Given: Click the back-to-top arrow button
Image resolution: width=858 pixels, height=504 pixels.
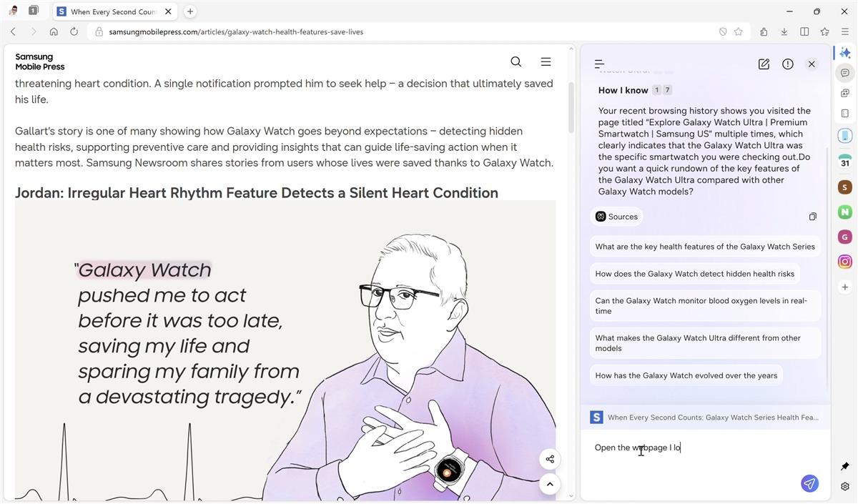Looking at the screenshot, I should [x=550, y=484].
